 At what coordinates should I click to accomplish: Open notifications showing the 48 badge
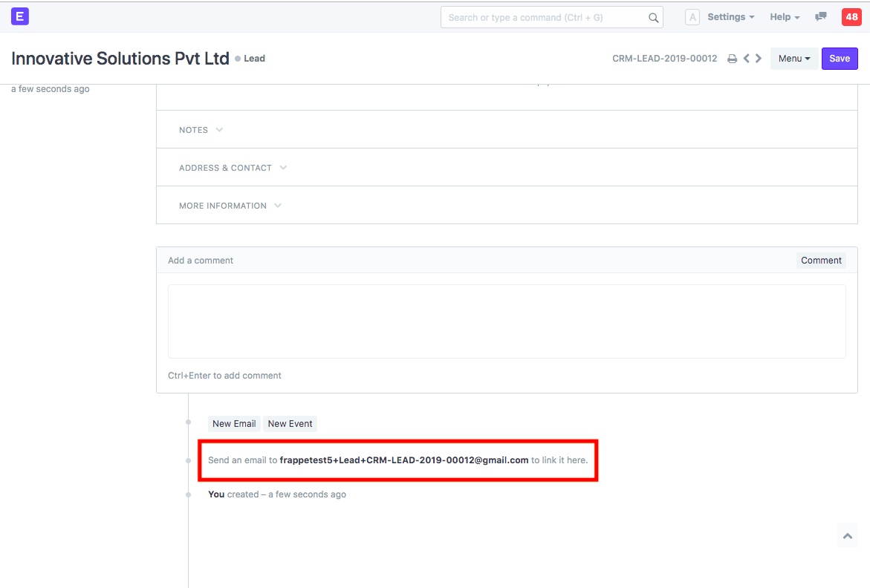point(851,16)
